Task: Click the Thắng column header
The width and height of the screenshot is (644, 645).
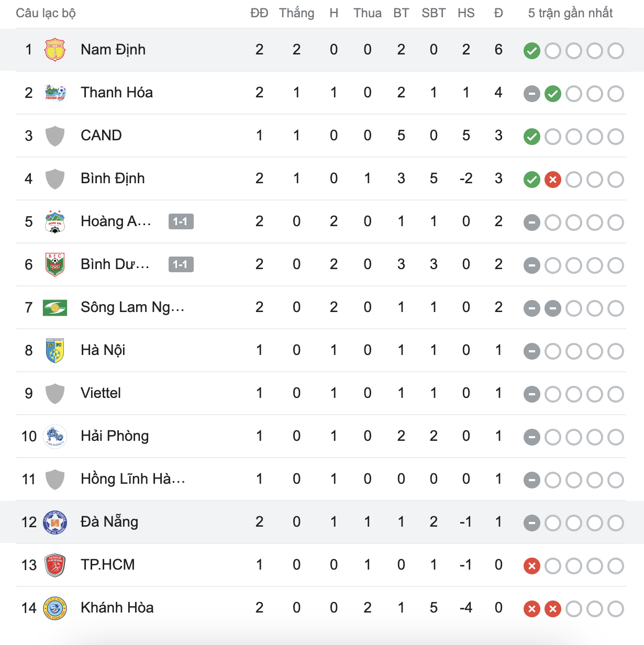Action: coord(296,13)
